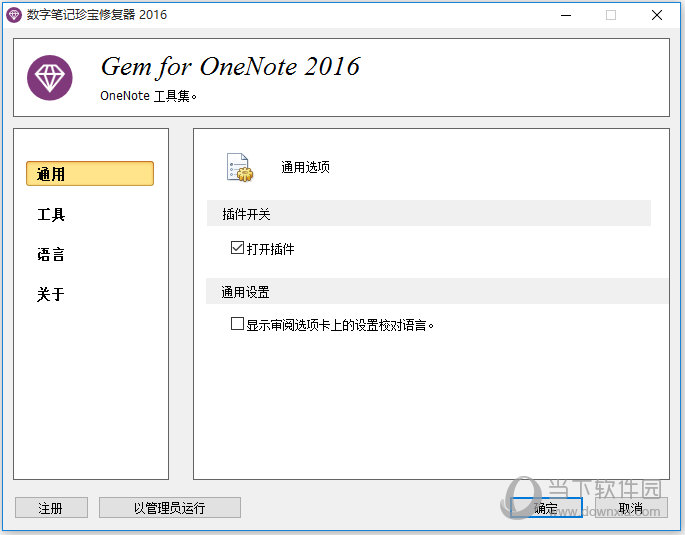Close the Gem settings window
The height and width of the screenshot is (535, 685).
[657, 15]
